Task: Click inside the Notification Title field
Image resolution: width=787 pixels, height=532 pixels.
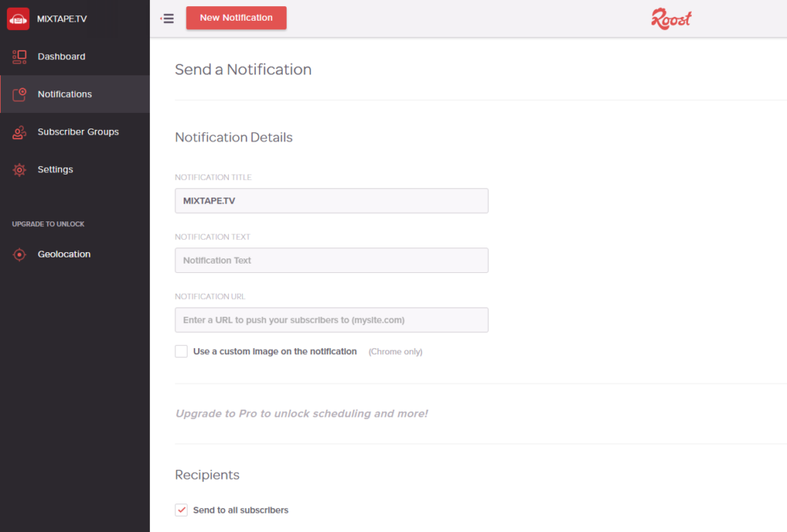Action: tap(330, 200)
